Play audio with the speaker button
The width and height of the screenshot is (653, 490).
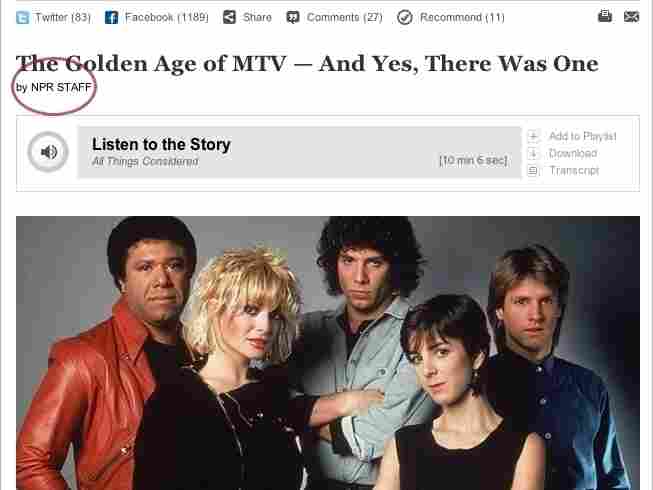[48, 152]
